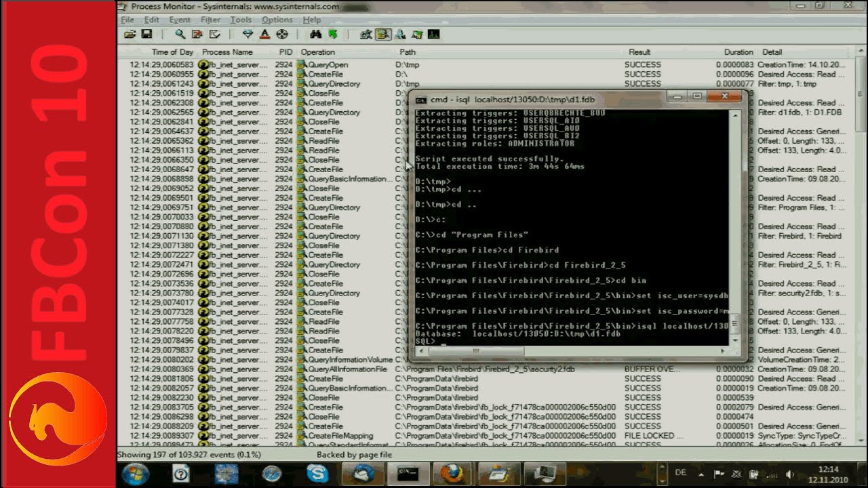Viewport: 868px width, 488px height.
Task: Click the cmd horizontal scrollbar right arrow
Action: coord(722,351)
